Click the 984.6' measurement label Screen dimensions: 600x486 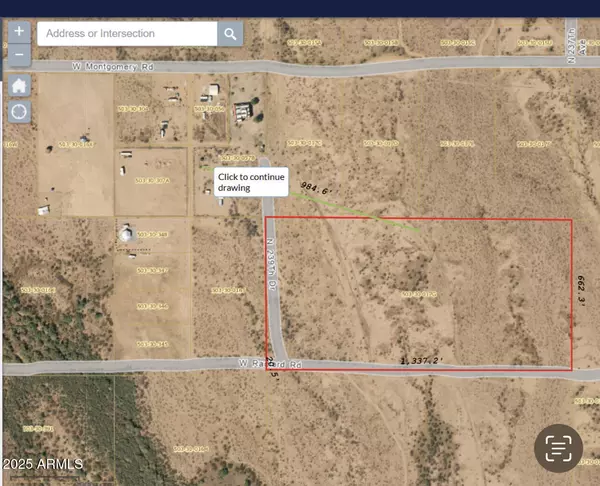tap(315, 188)
